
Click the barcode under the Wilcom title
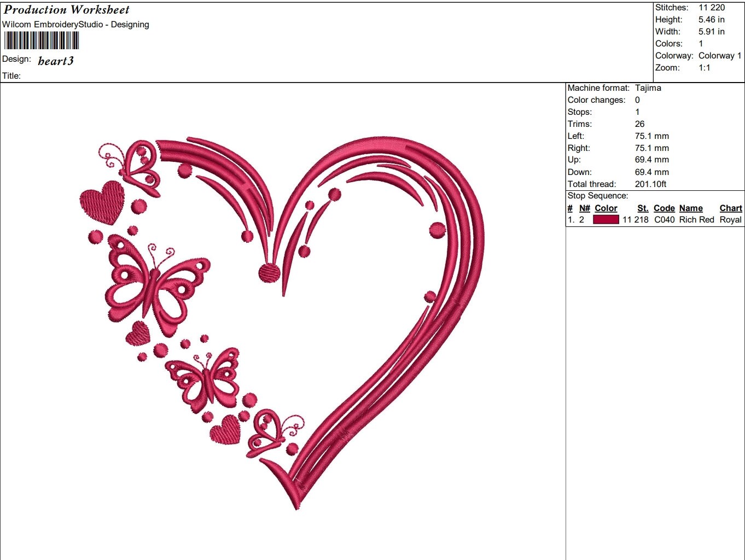point(42,40)
